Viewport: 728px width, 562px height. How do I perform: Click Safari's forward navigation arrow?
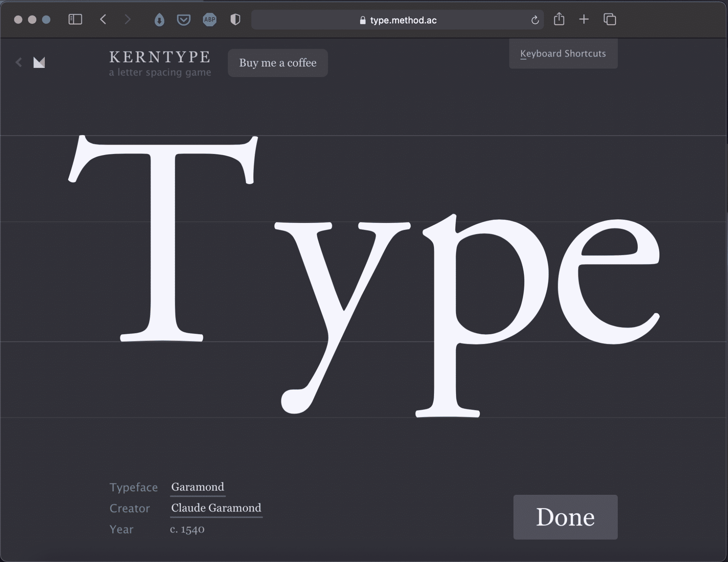tap(127, 20)
